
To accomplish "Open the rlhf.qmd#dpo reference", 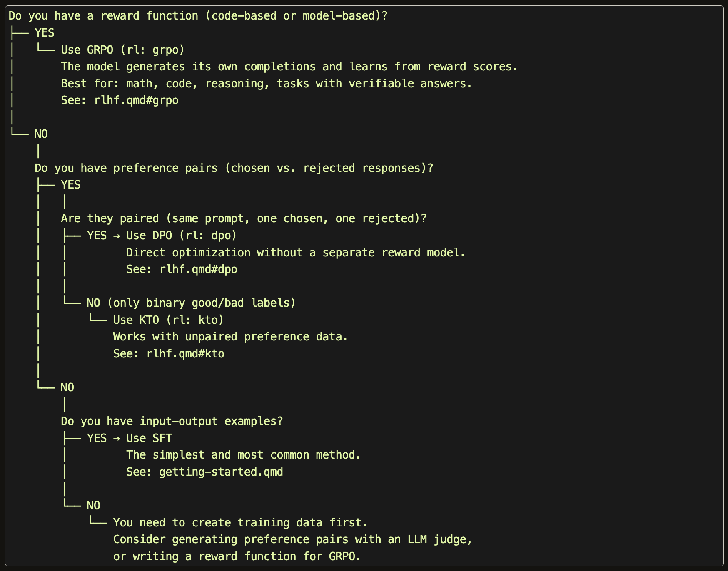I will click(198, 269).
